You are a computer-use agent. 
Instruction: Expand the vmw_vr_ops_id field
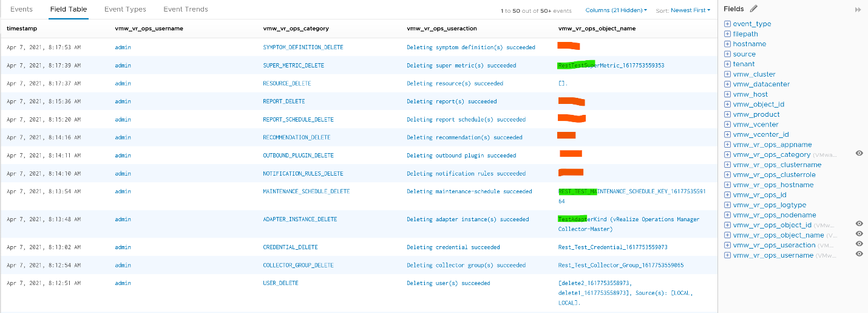(727, 194)
